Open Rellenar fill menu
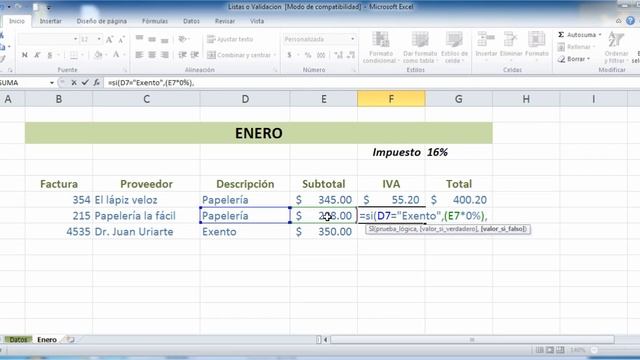 (576, 47)
